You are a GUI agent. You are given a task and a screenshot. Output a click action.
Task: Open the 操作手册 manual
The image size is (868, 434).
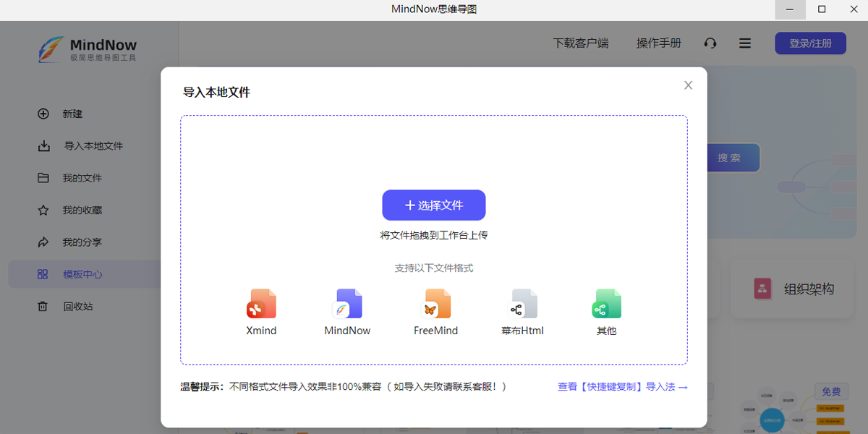(658, 43)
